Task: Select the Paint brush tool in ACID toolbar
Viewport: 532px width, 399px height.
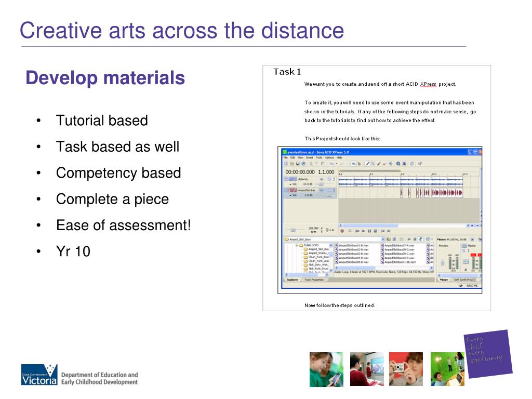Action: pos(379,164)
